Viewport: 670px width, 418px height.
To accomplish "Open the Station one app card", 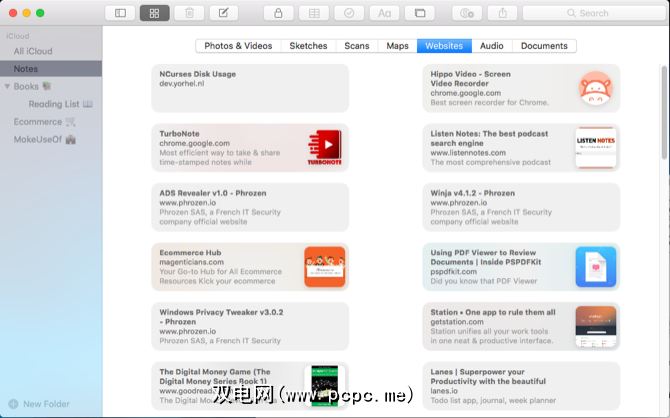I will 521,327.
